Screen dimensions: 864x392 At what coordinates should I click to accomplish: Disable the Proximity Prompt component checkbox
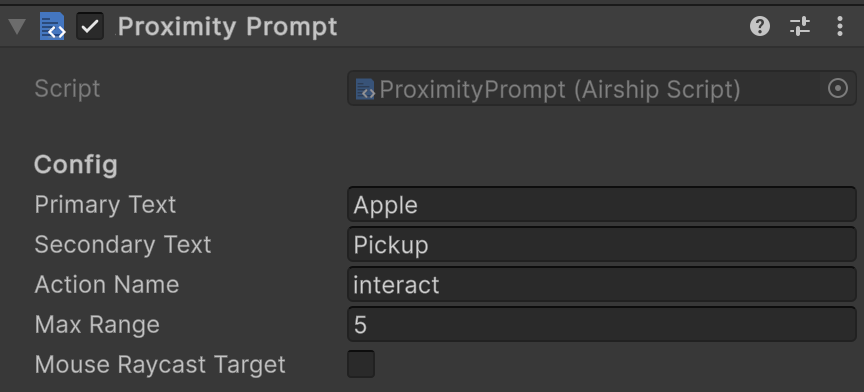pos(90,26)
